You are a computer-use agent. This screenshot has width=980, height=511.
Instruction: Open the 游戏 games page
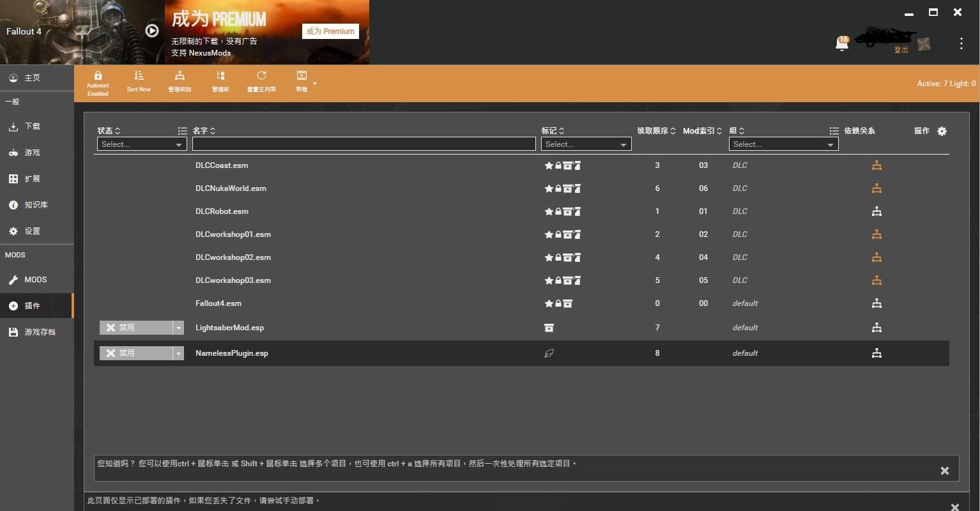37,153
